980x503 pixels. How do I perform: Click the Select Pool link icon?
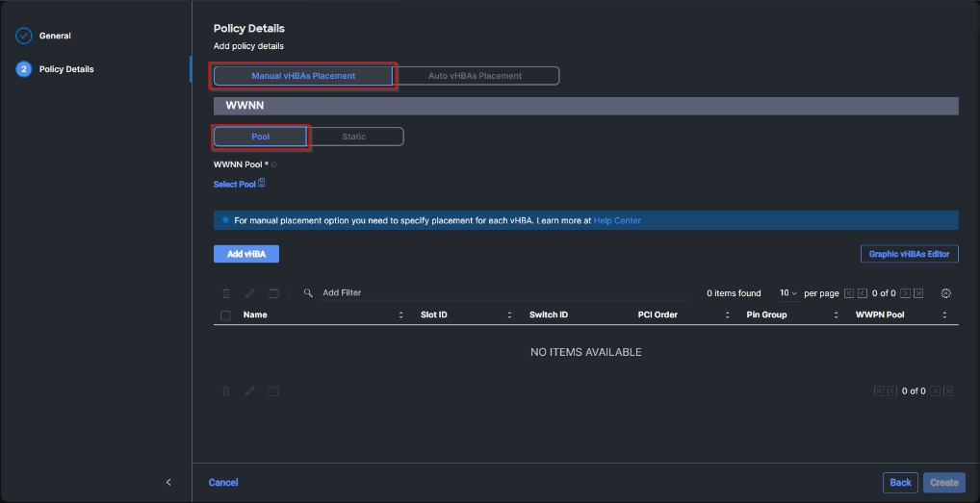click(x=262, y=184)
